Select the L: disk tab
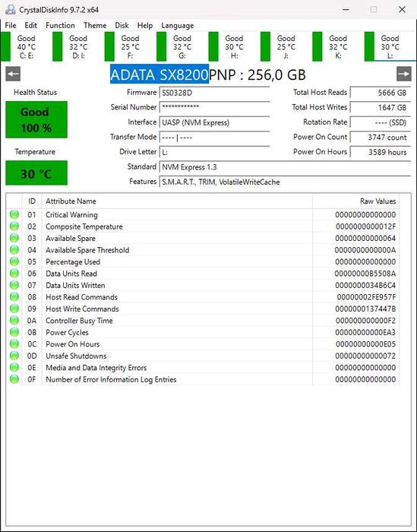Viewport: 417px width, 532px height. pos(390,46)
